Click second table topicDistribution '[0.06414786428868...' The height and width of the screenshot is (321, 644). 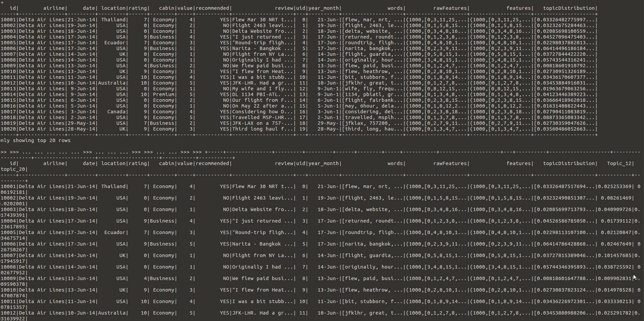tap(565, 244)
